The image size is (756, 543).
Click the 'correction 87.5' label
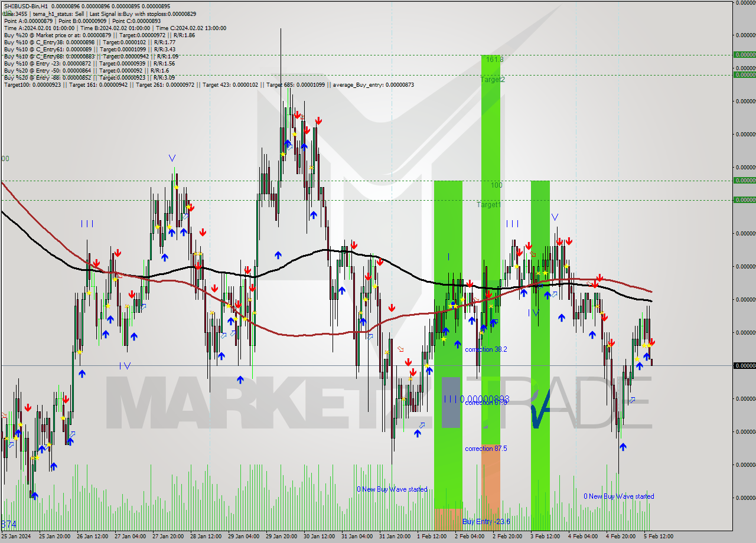(x=486, y=449)
